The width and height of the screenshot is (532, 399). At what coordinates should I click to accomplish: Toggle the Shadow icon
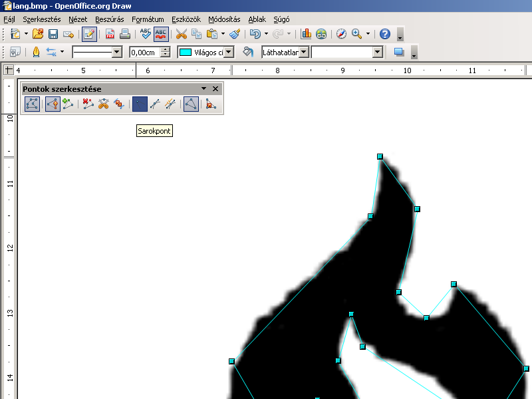[398, 53]
